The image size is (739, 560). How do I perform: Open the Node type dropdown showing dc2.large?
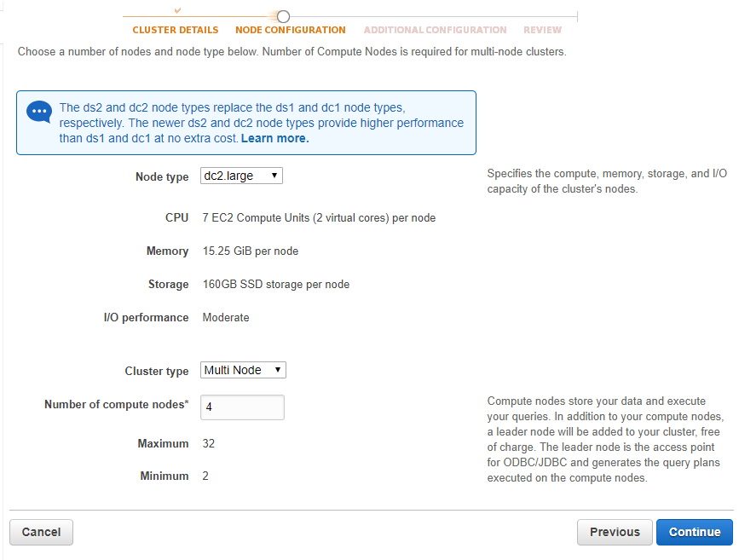pos(241,176)
